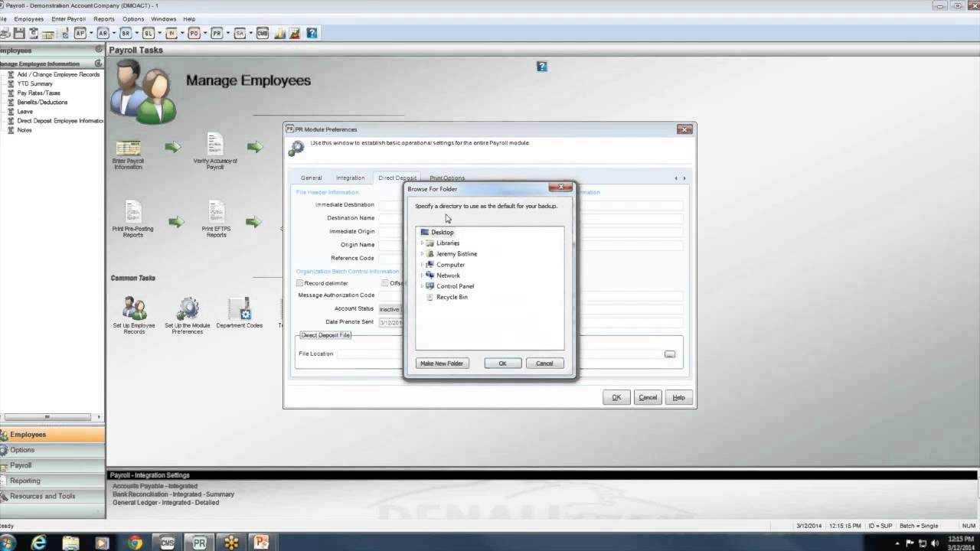Open the AP module toolbar icon
The height and width of the screenshot is (551, 980).
[80, 33]
